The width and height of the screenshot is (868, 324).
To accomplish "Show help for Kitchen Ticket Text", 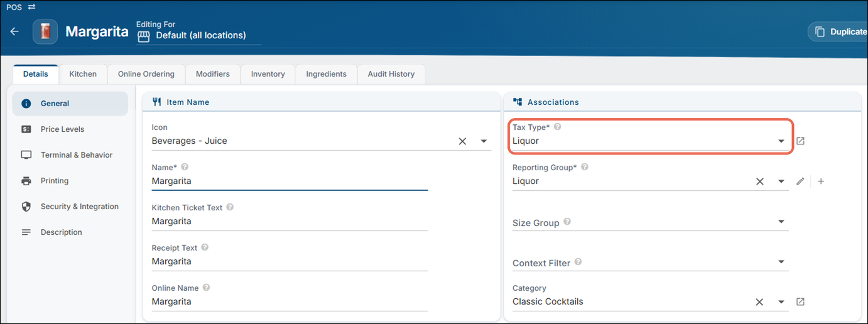I will click(230, 207).
